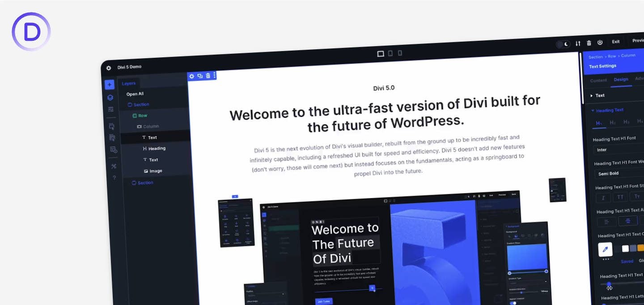
Task: Collapse the Heading Text settings group
Action: click(607, 110)
